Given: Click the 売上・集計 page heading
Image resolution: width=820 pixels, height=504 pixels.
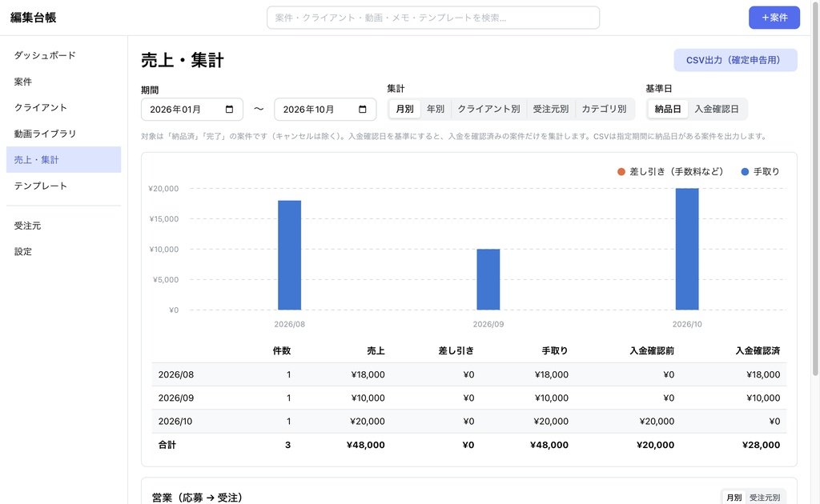Looking at the screenshot, I should tap(183, 60).
